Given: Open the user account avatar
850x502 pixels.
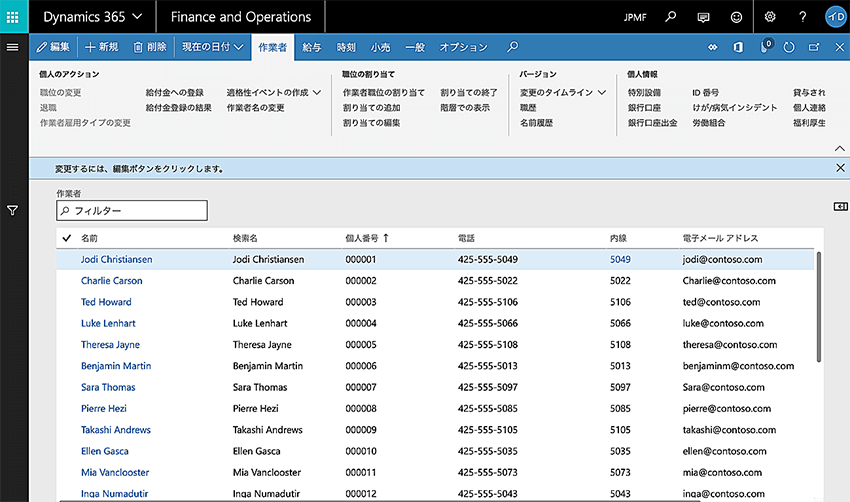Looking at the screenshot, I should click(835, 17).
